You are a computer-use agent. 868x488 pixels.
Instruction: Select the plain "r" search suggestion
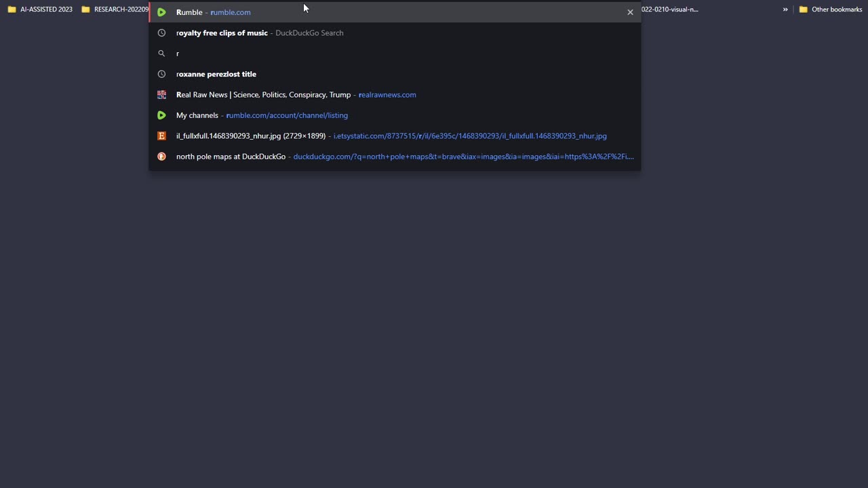pyautogui.click(x=395, y=54)
